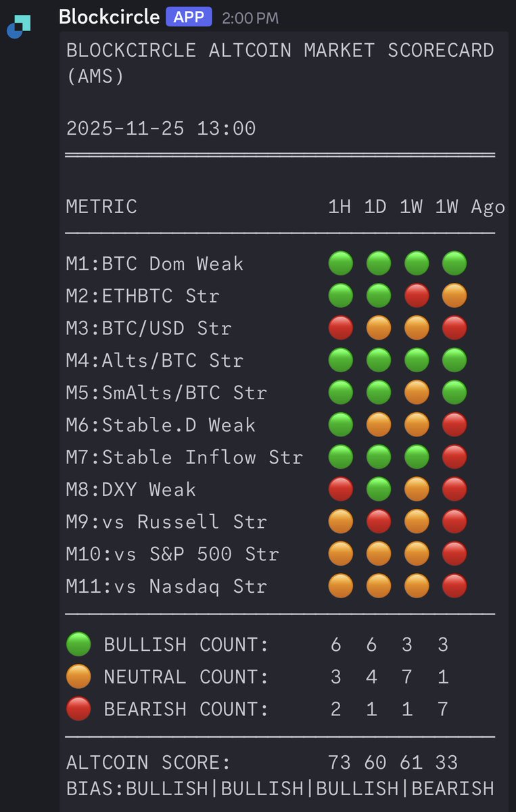Click the M1:BTC Dom Weak label
516x812 pixels.
click(x=154, y=263)
